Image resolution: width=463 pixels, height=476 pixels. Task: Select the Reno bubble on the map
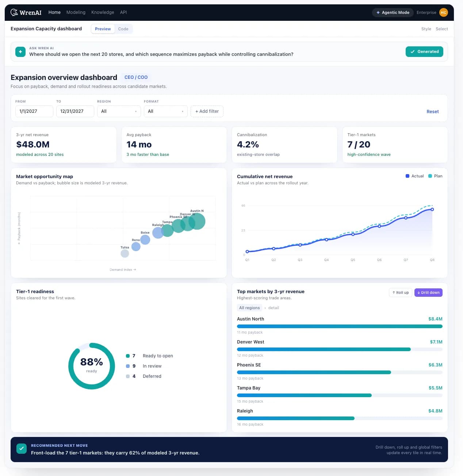pyautogui.click(x=136, y=247)
